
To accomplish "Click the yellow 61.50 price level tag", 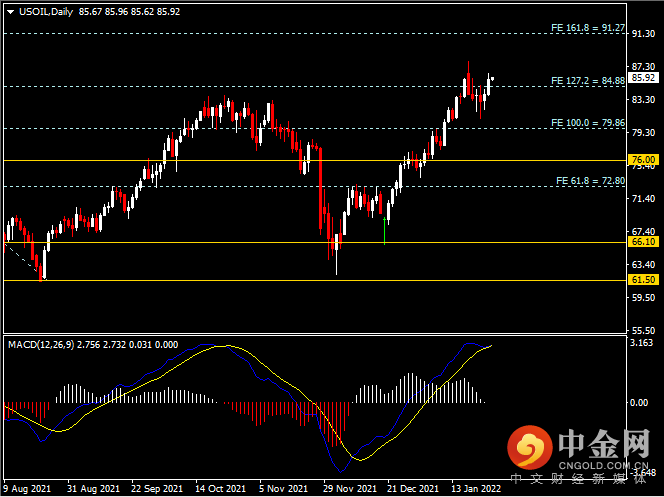I will (x=643, y=280).
